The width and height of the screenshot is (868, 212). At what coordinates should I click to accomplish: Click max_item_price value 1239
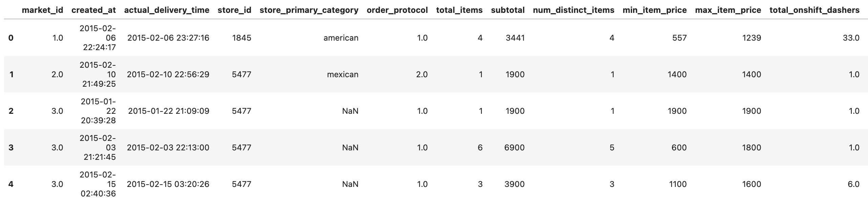click(752, 38)
